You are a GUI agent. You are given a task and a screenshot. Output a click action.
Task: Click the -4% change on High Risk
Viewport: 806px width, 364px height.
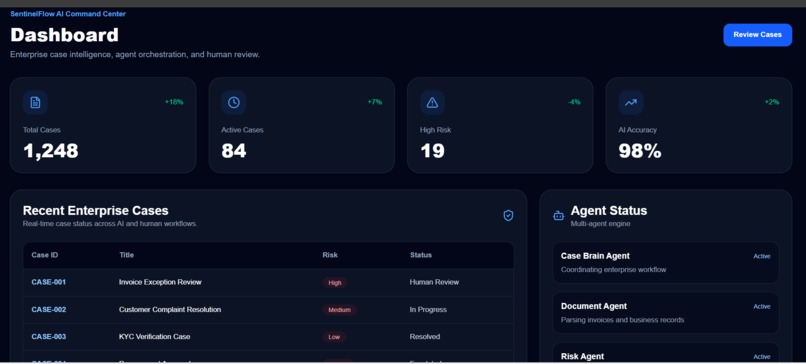coord(574,102)
